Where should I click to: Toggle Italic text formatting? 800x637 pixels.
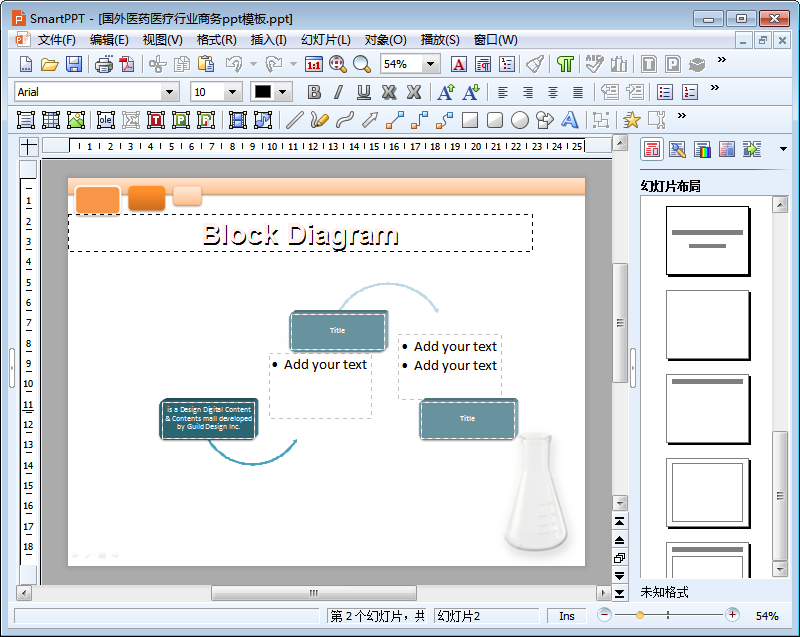[x=338, y=92]
